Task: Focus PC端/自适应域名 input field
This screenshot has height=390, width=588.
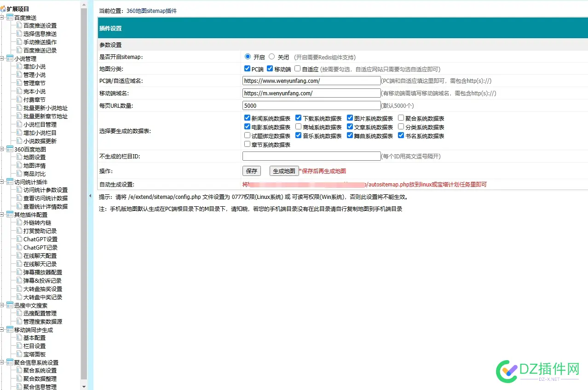Action: (311, 81)
